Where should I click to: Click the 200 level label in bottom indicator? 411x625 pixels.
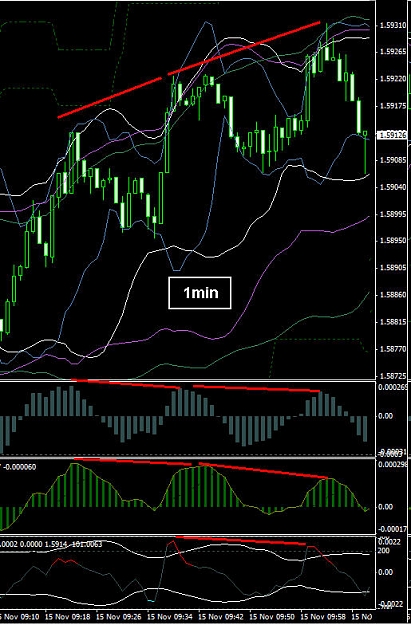tap(385, 551)
